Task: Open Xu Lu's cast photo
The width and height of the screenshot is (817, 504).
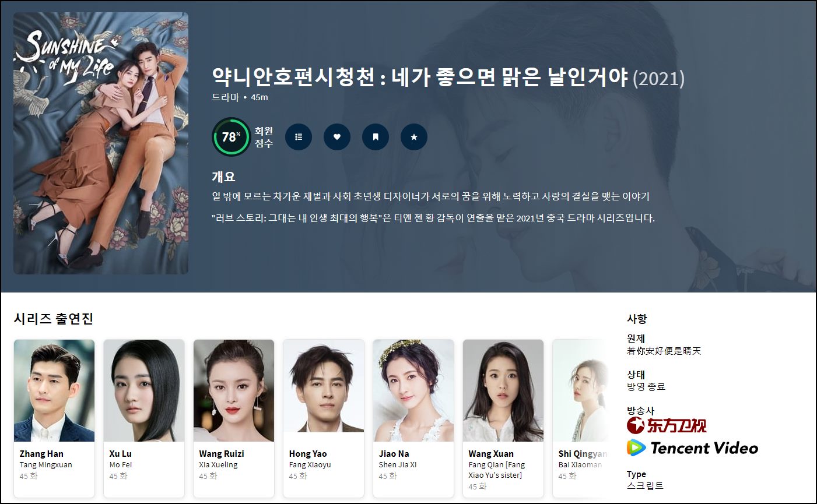Action: point(144,391)
